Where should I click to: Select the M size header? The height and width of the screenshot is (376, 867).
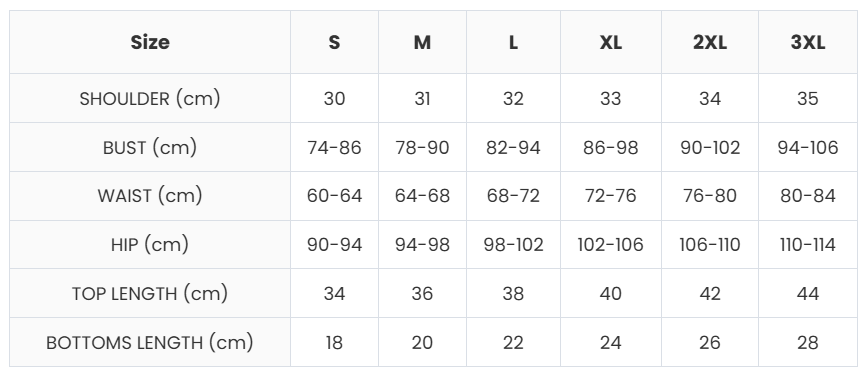coord(422,42)
